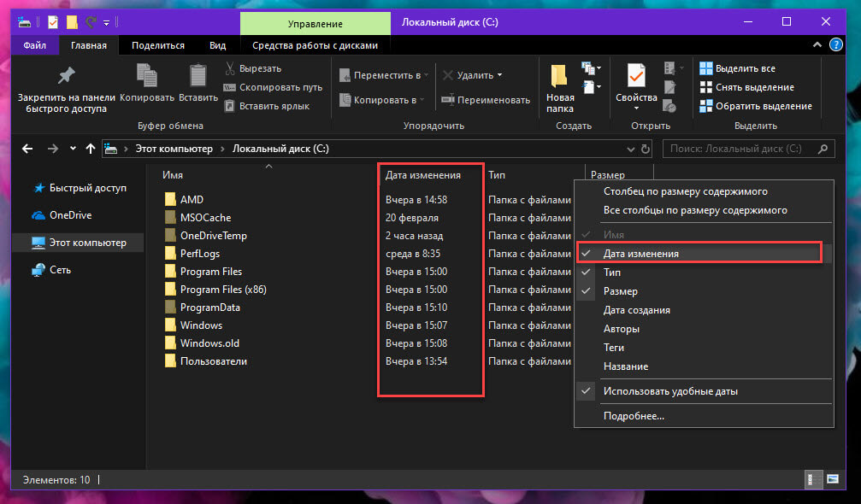Select Сеть in navigation pane
Viewport: 861px width, 504px height.
tap(60, 270)
